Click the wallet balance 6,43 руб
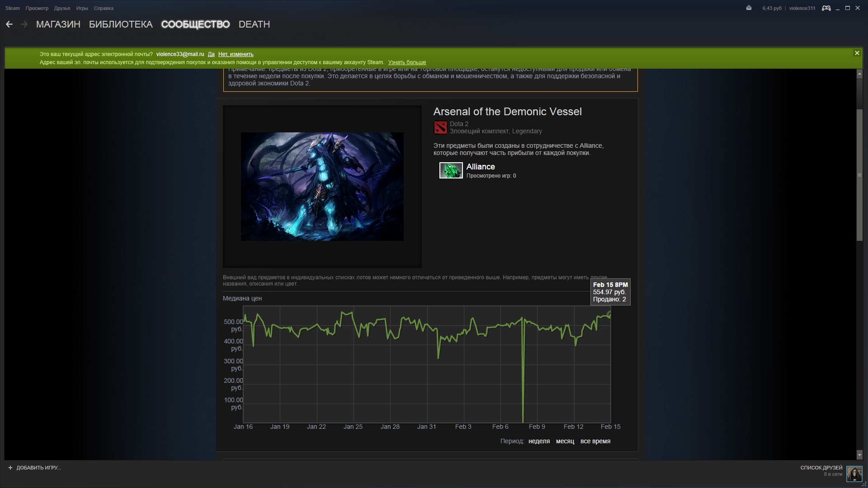This screenshot has width=868, height=488. point(772,8)
